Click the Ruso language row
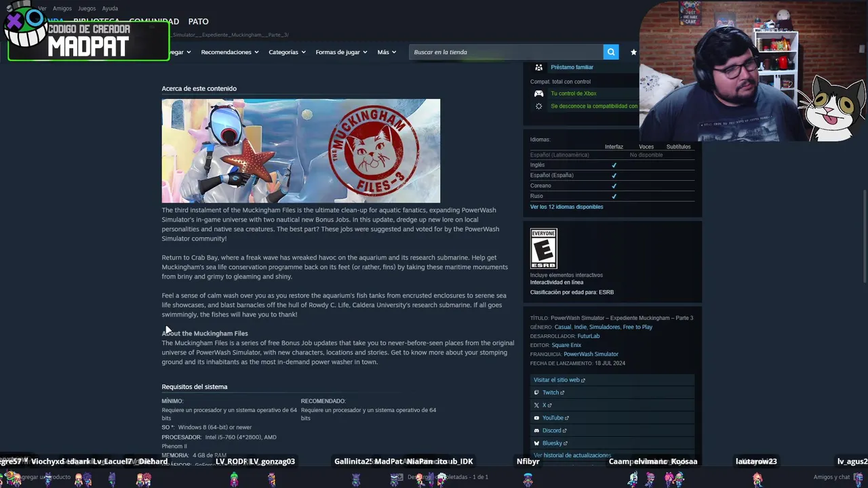The width and height of the screenshot is (868, 488). [612, 196]
